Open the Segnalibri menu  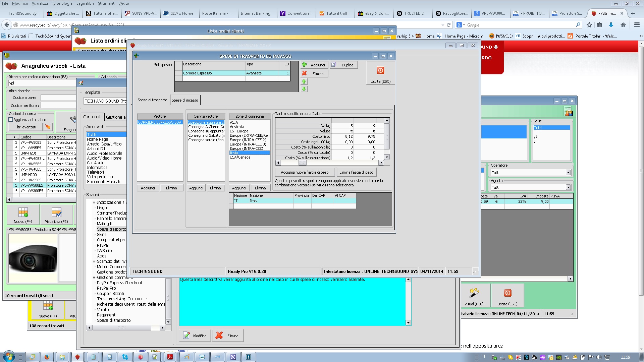tap(85, 3)
